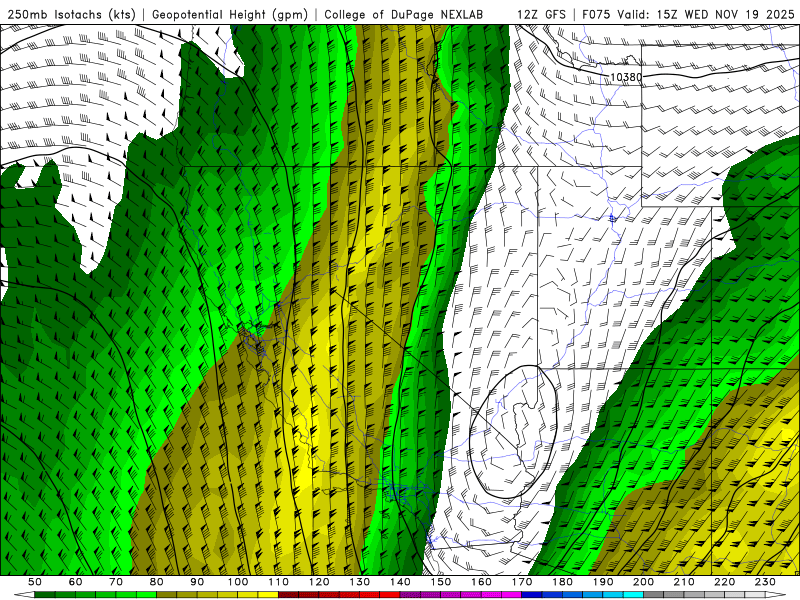
Task: Click the 60 value on the color scale
Action: (75, 582)
